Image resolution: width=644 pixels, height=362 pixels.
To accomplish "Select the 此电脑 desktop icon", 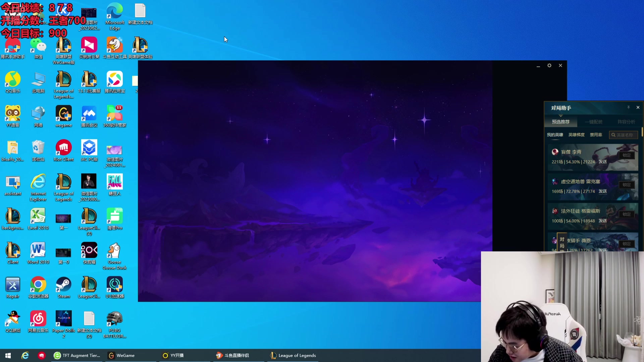I will click(x=38, y=82).
